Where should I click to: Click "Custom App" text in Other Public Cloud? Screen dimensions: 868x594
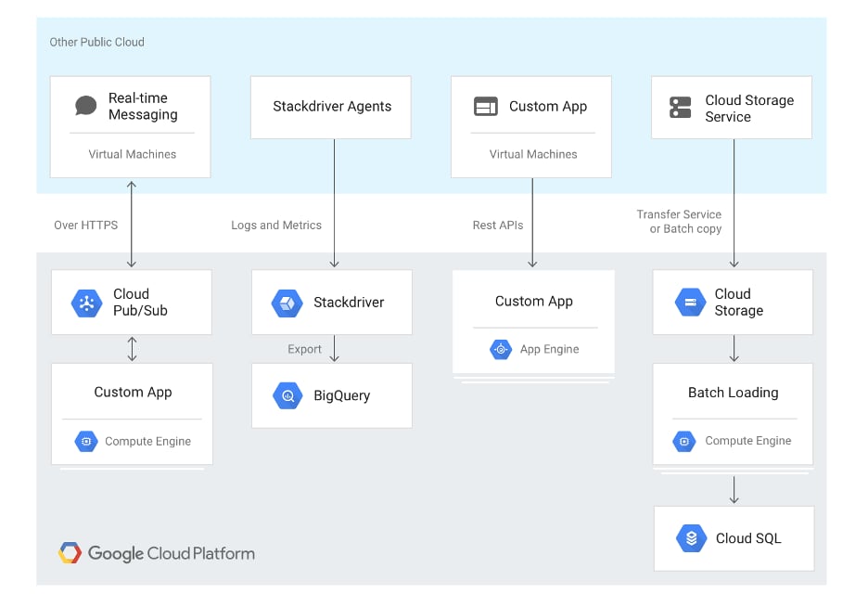coord(548,107)
